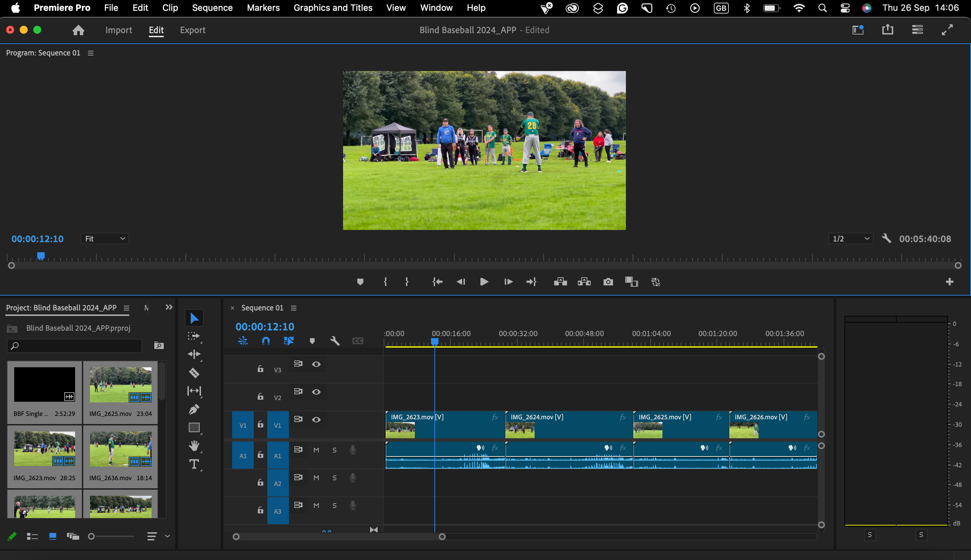Select the Track Select Forward tool

click(x=194, y=336)
